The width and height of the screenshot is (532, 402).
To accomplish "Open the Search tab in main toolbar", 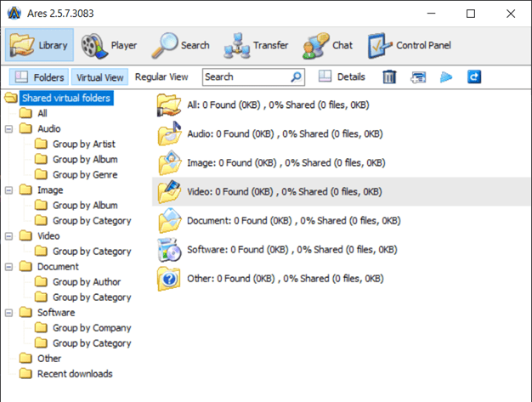I will point(180,45).
